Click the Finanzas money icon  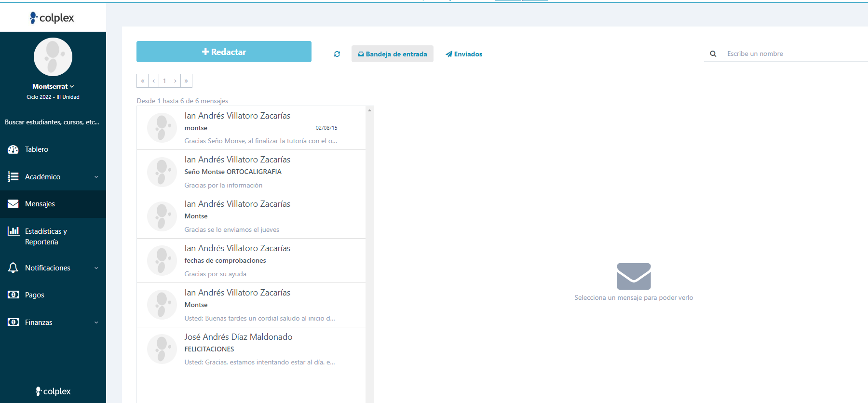point(13,322)
